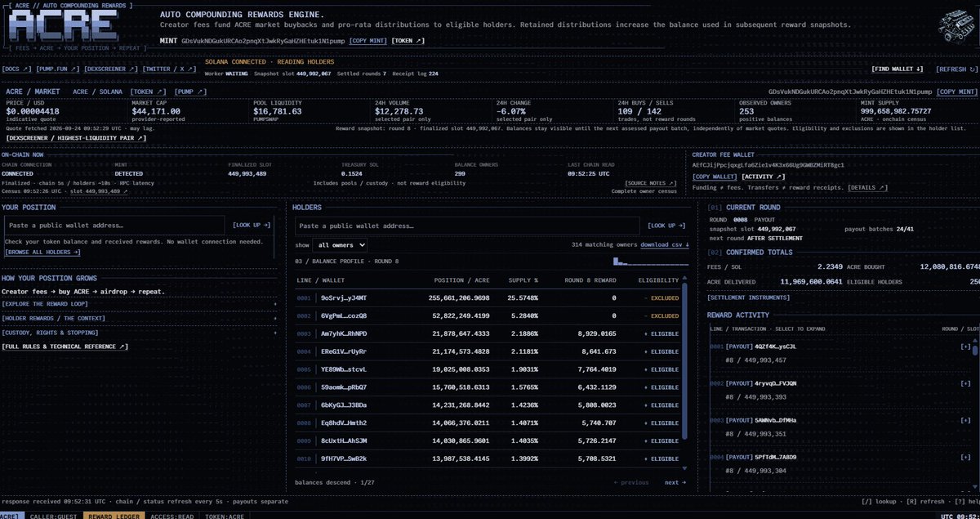Click TOKEN:ACRE status bar item
This screenshot has width=980, height=519.
pyautogui.click(x=225, y=516)
